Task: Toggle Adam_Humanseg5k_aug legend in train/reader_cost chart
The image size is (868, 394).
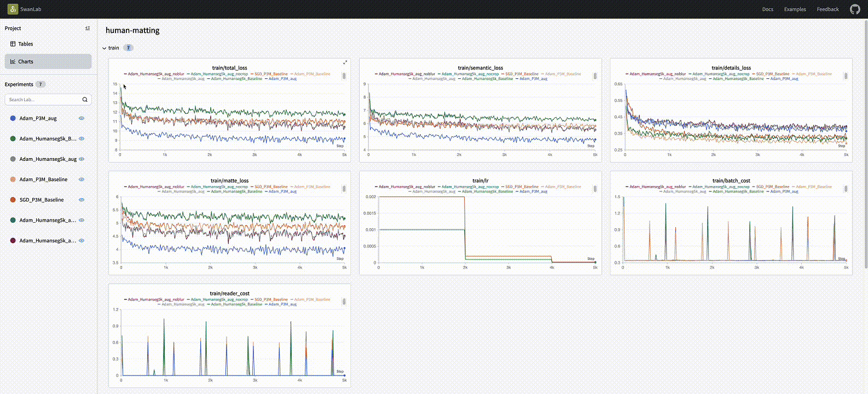Action: (x=181, y=304)
